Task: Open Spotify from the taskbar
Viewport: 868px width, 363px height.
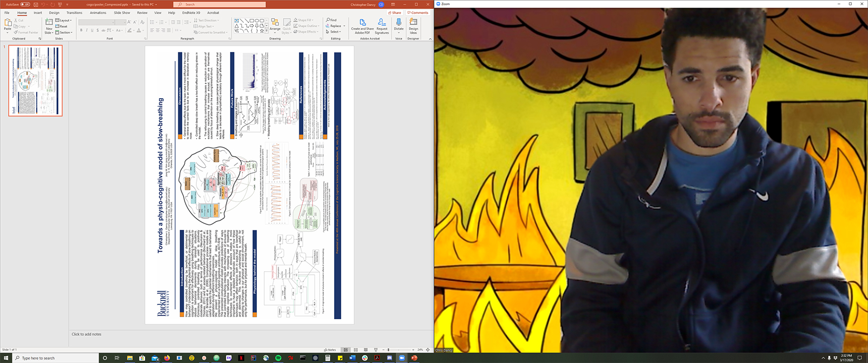Action: (278, 358)
